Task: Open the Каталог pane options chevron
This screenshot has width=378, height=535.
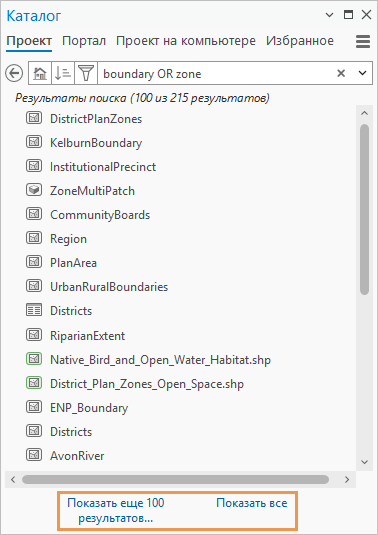Action: click(x=329, y=15)
